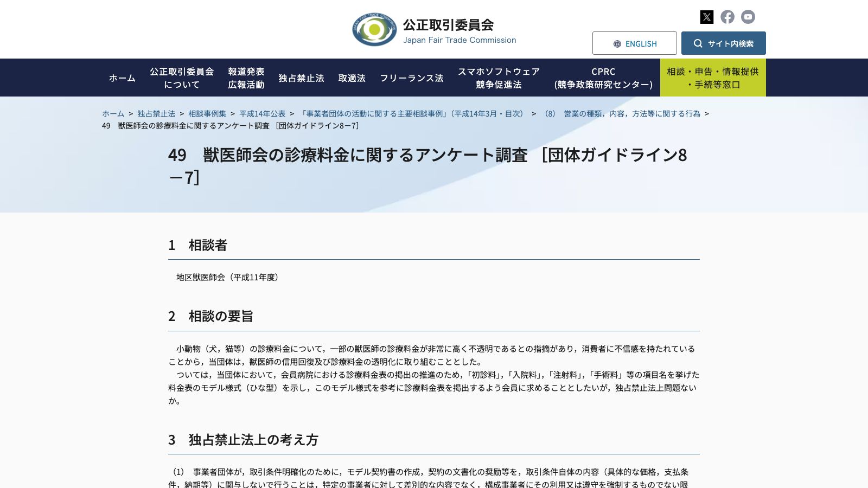Open 公正取引委員会について menu item
Screen dimensions: 868x488
point(182,78)
